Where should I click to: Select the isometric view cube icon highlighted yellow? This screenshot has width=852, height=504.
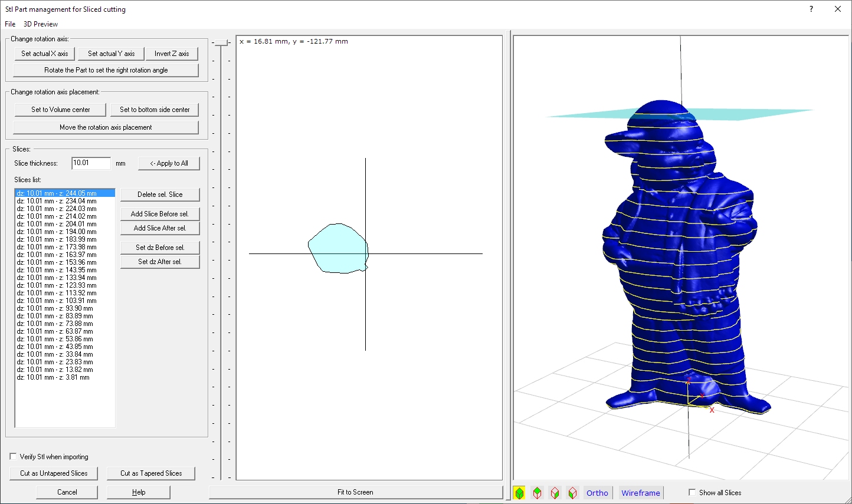(519, 493)
